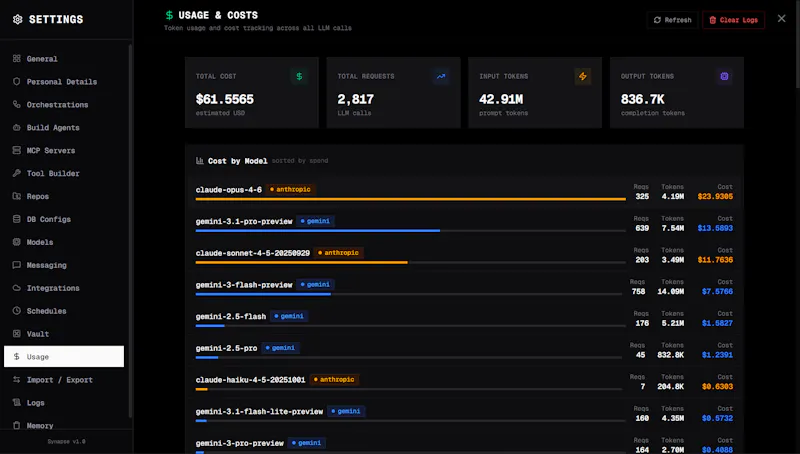Click the Clear Logs button
This screenshot has width=800, height=454.
[x=734, y=20]
